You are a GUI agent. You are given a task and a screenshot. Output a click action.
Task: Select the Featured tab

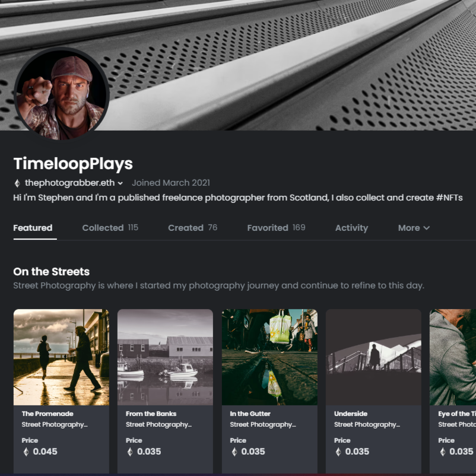[x=33, y=228]
